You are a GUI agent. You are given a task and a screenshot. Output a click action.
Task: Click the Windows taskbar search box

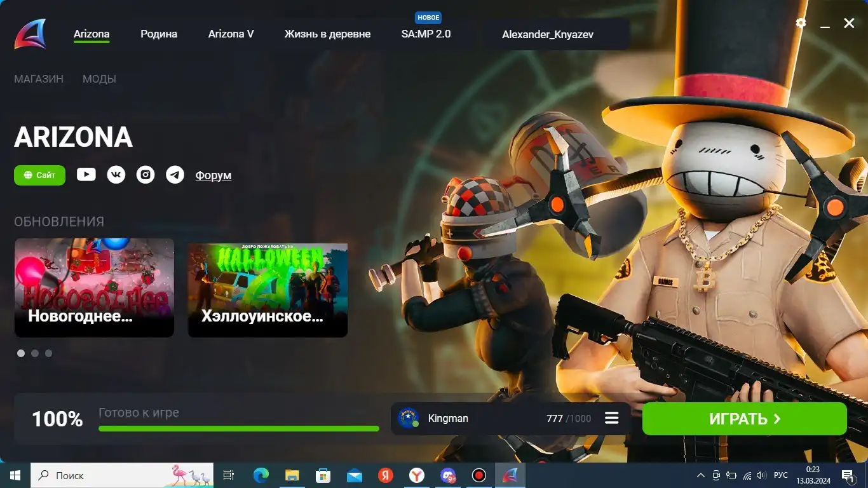(x=122, y=475)
